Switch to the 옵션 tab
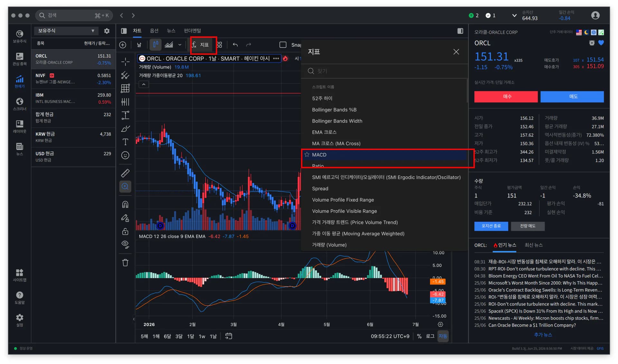Image resolution: width=618 pixels, height=364 pixels. tap(154, 31)
